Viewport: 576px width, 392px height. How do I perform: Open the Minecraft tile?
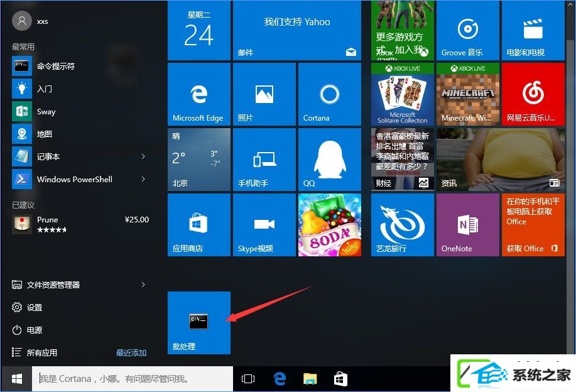(467, 94)
